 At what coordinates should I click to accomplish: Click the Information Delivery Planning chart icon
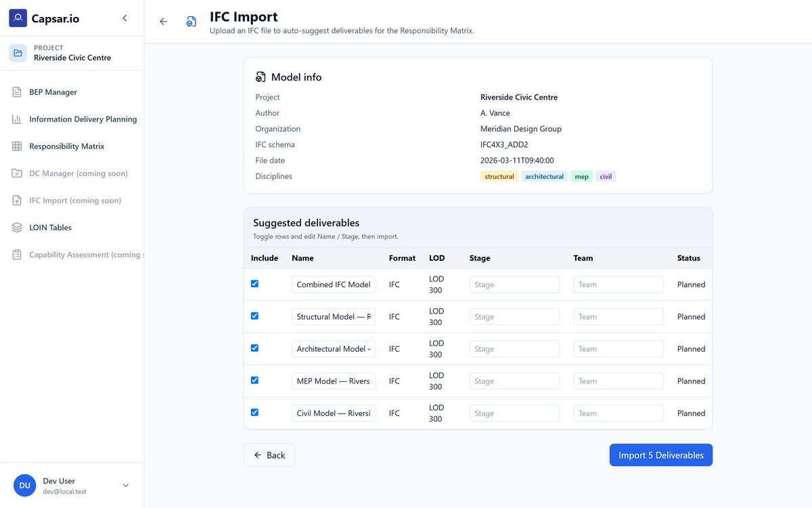point(17,119)
